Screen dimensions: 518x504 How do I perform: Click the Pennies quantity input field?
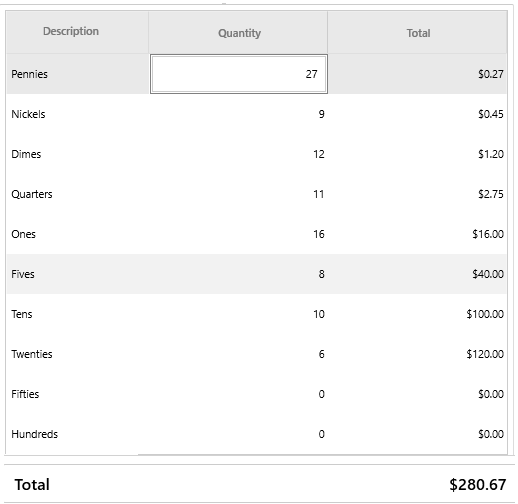tap(239, 74)
